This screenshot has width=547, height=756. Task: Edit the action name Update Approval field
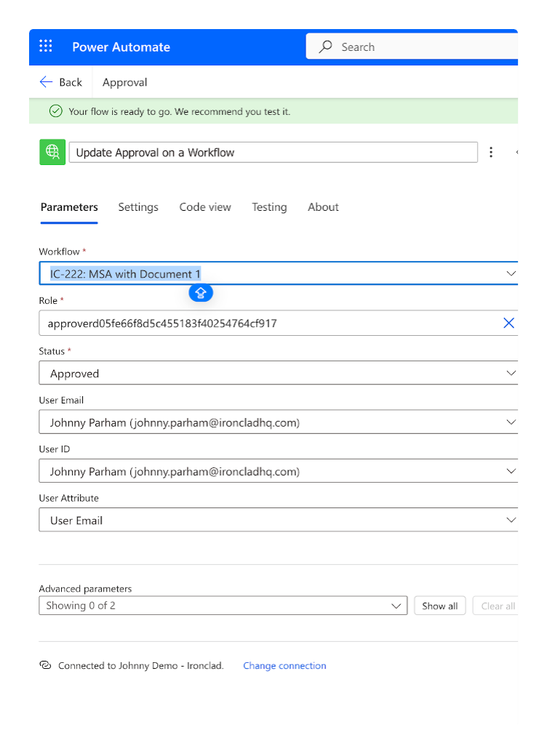(x=273, y=153)
